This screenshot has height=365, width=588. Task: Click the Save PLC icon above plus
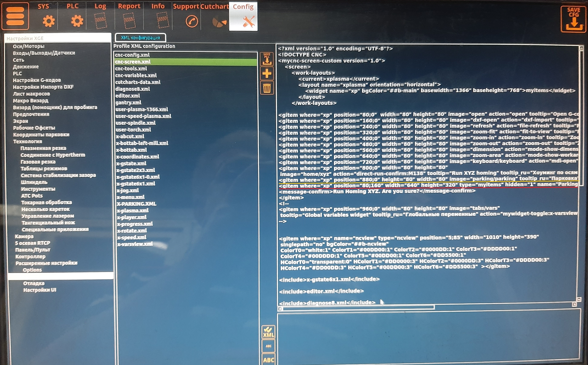(267, 59)
